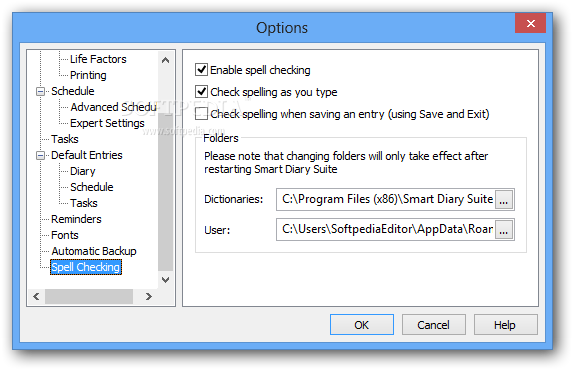Click tree scroll up arrow
Image resolution: width=573 pixels, height=370 pixels.
click(x=166, y=60)
